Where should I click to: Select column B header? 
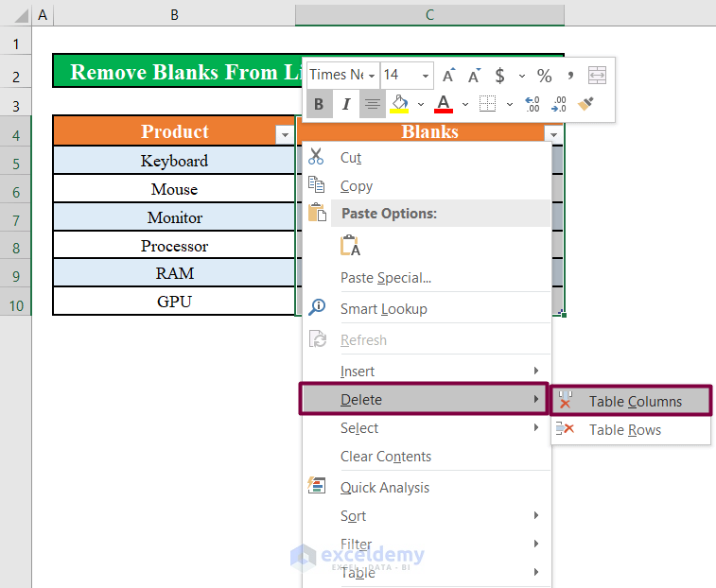coord(174,15)
